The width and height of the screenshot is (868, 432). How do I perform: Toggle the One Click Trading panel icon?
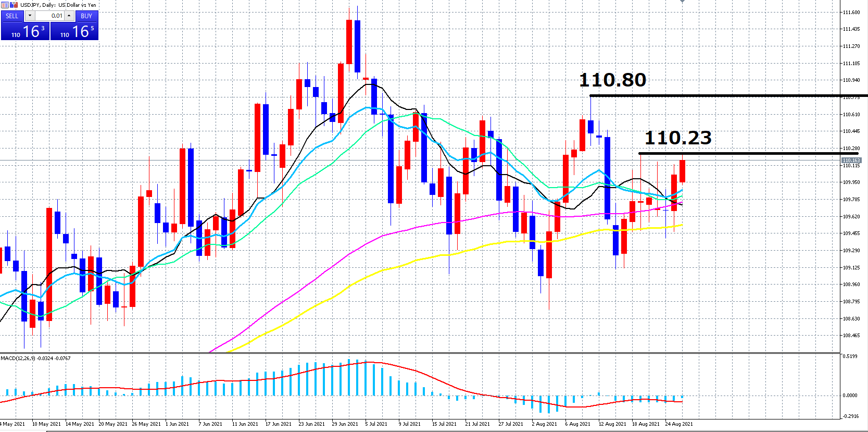point(5,5)
